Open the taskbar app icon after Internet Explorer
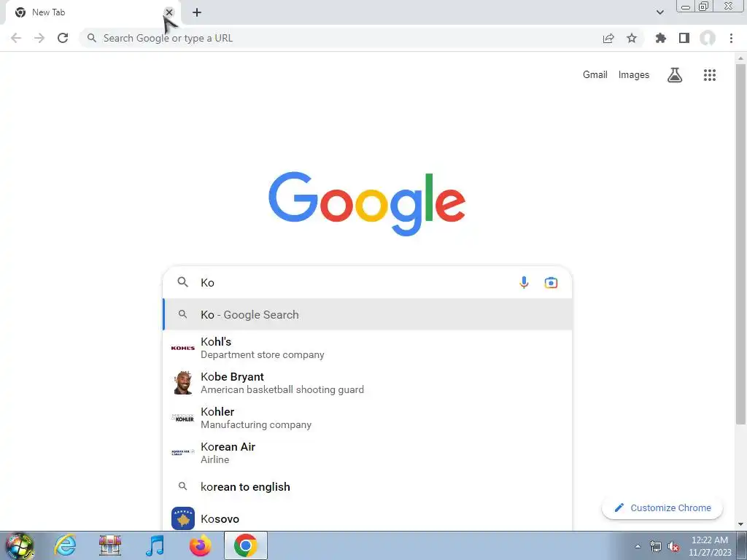Screen dimensions: 747x560 coord(110,545)
